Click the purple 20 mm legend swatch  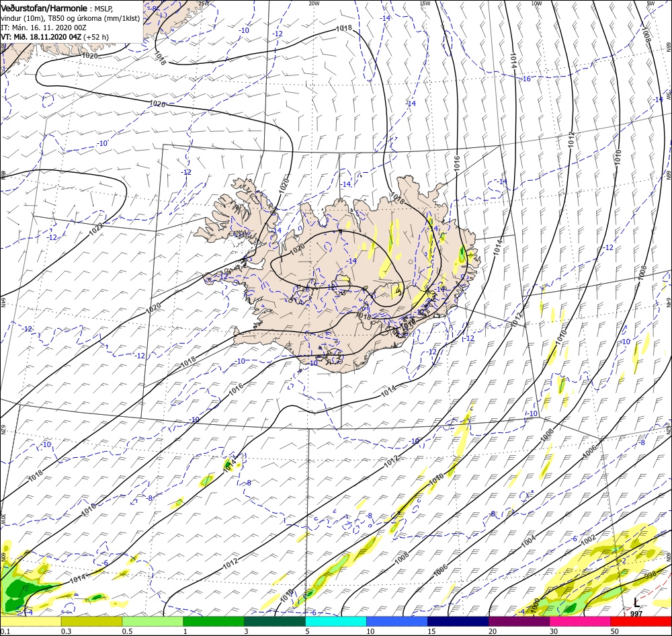tap(519, 621)
